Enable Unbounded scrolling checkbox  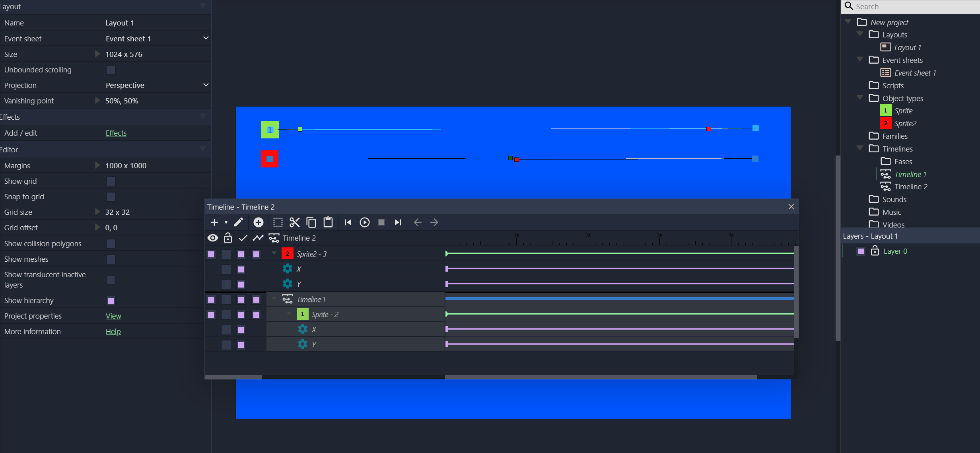tap(111, 70)
